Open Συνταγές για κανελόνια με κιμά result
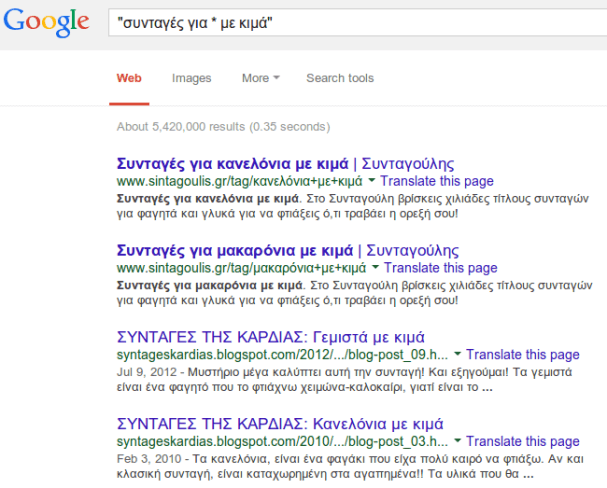Image resolution: width=607 pixels, height=488 pixels. click(285, 164)
